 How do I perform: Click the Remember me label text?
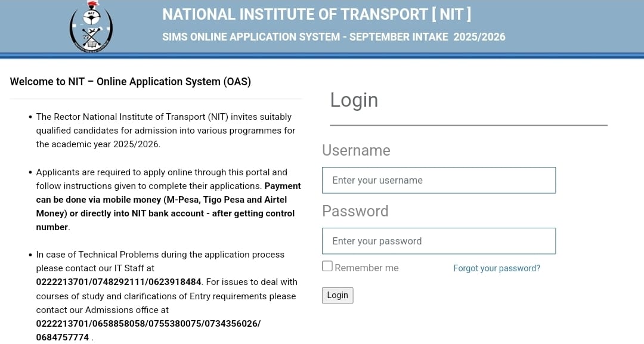(366, 268)
